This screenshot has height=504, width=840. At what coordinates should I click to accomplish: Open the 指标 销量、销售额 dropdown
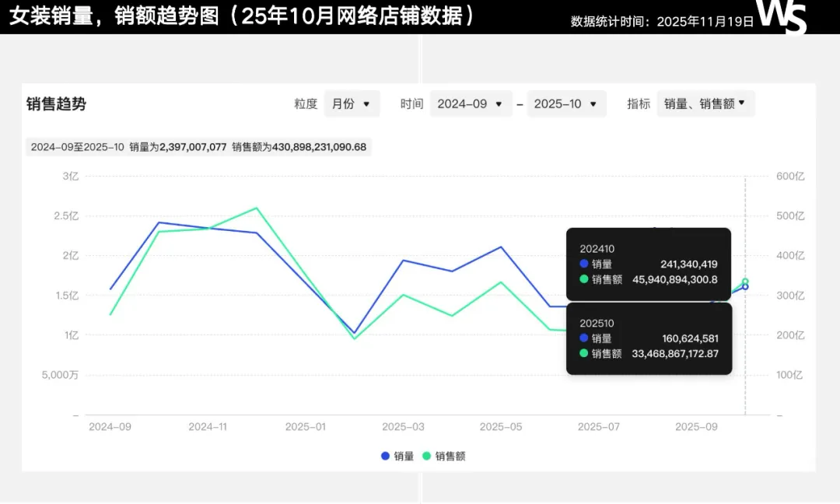705,103
